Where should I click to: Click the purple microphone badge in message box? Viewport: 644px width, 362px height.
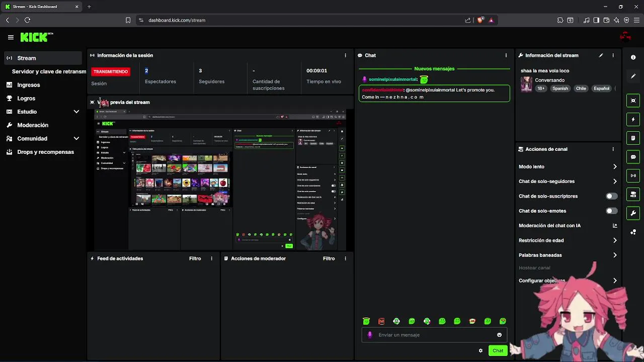click(370, 335)
